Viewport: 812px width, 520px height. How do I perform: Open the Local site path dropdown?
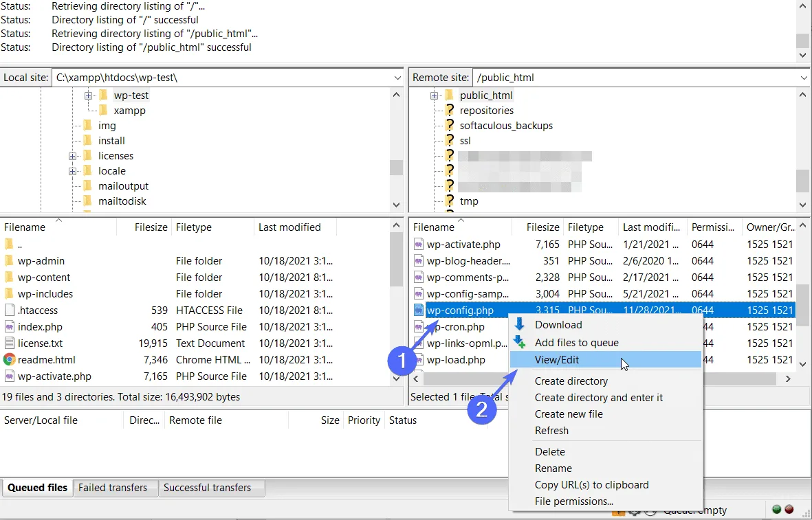tap(397, 78)
